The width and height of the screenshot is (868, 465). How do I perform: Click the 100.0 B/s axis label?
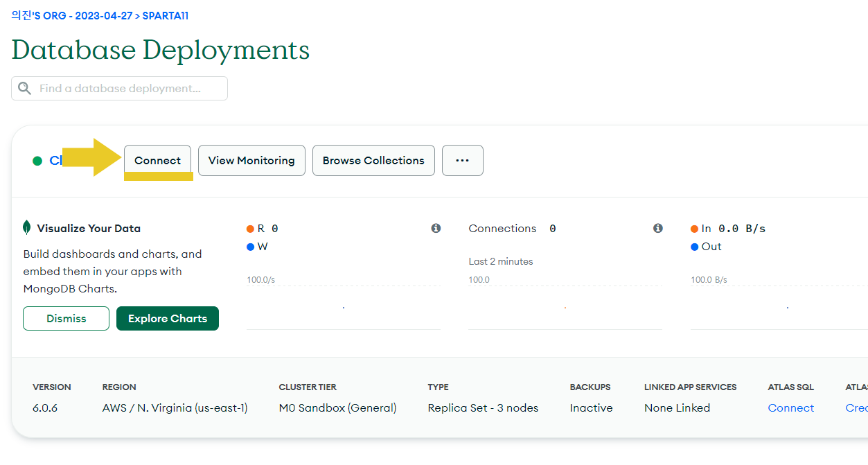pos(709,280)
